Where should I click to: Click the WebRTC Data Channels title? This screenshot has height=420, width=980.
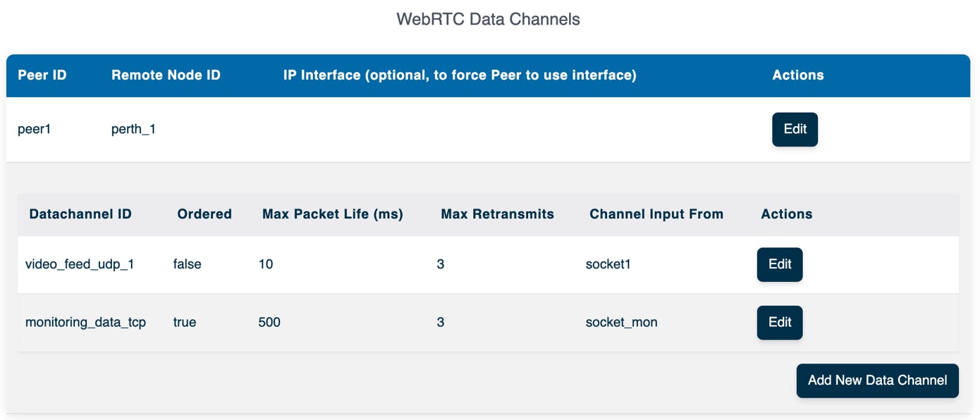(x=489, y=19)
